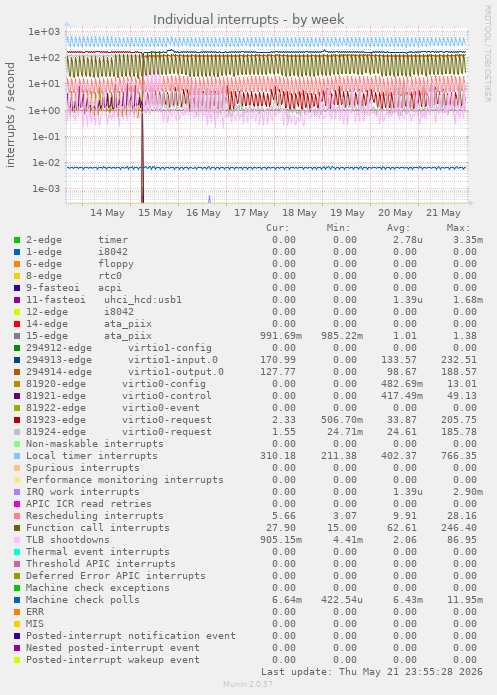Click the 21 May date on the x-axis
The width and height of the screenshot is (497, 695).
pyautogui.click(x=443, y=213)
